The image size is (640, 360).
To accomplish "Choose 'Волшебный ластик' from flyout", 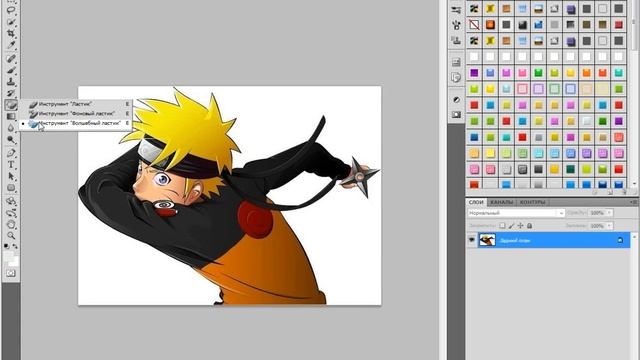I will (x=76, y=123).
